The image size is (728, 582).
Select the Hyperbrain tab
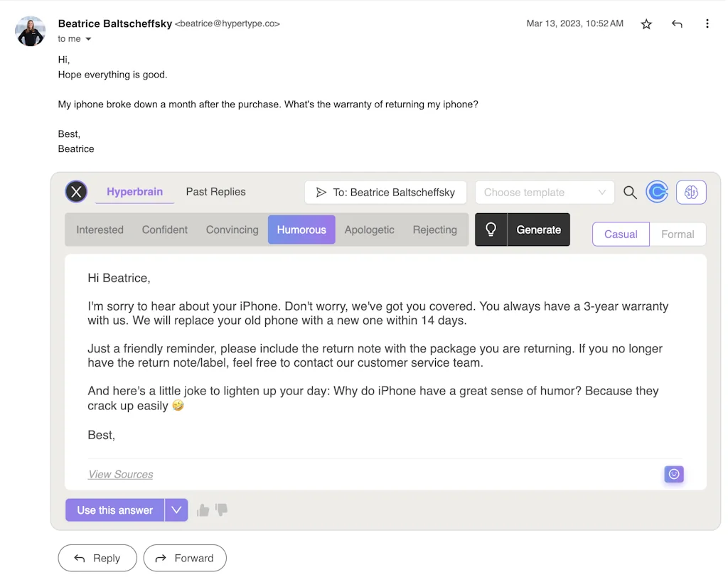click(134, 191)
